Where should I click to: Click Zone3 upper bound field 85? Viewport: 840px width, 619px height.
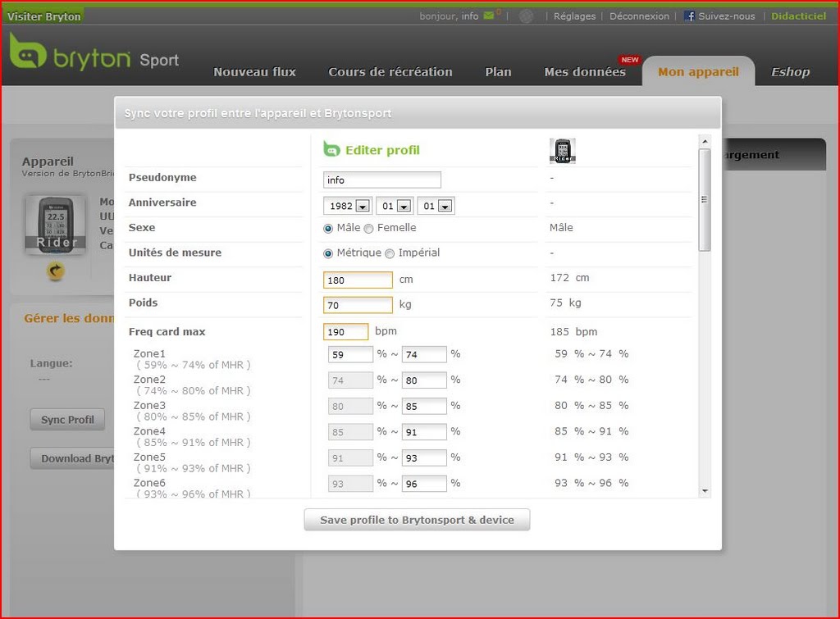pos(424,407)
